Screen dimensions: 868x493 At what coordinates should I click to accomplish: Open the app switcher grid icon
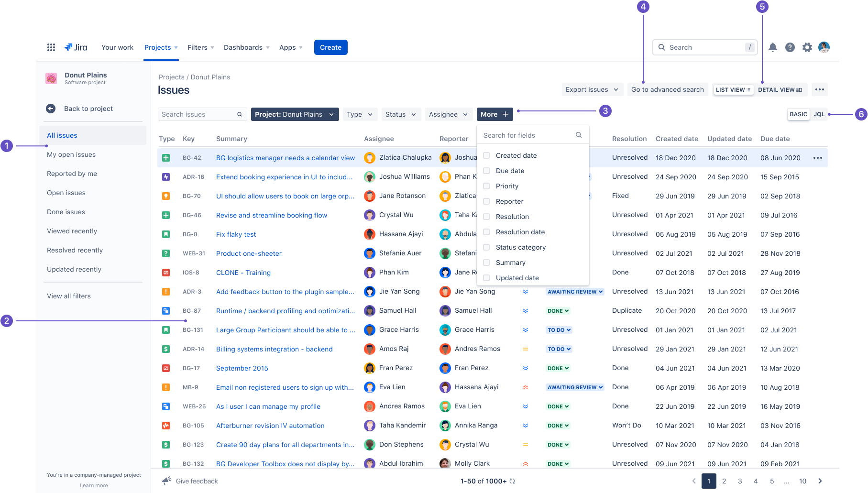(x=51, y=47)
